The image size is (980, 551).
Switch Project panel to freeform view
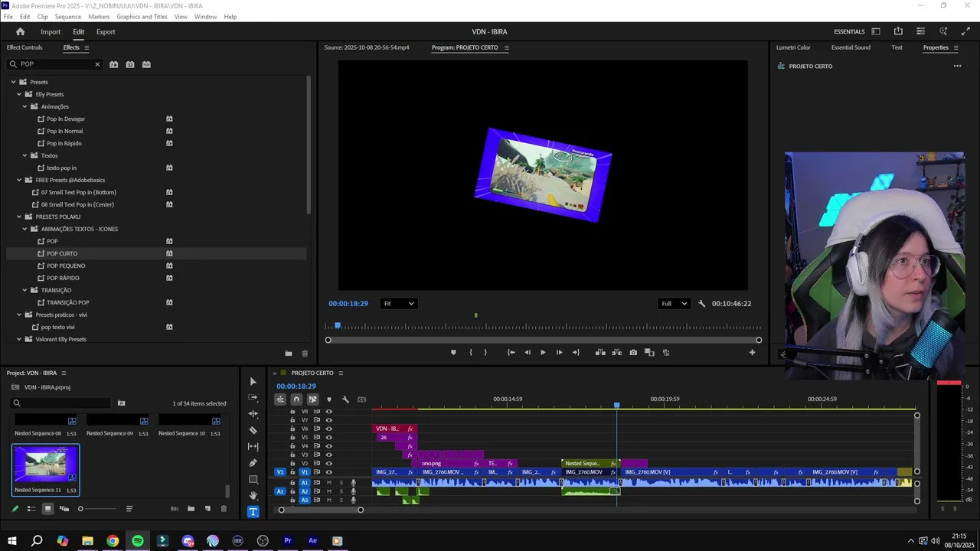(64, 509)
